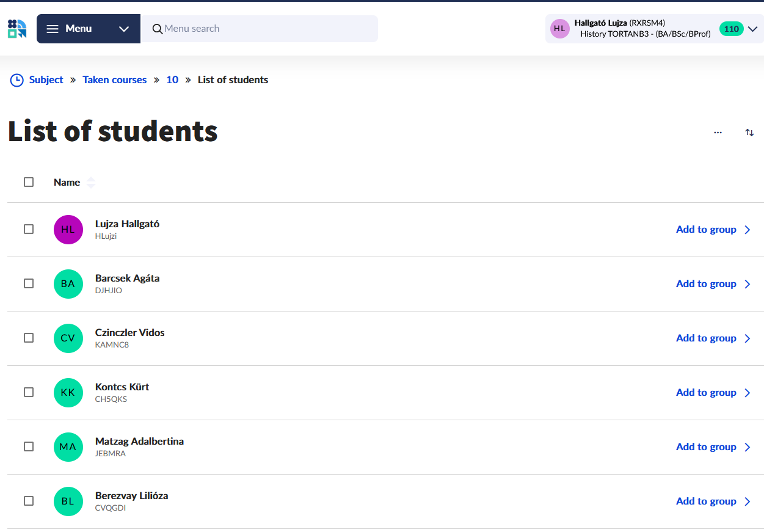The image size is (764, 532).
Task: Click the BA avatar of Barcsek Agáta
Action: (x=68, y=284)
